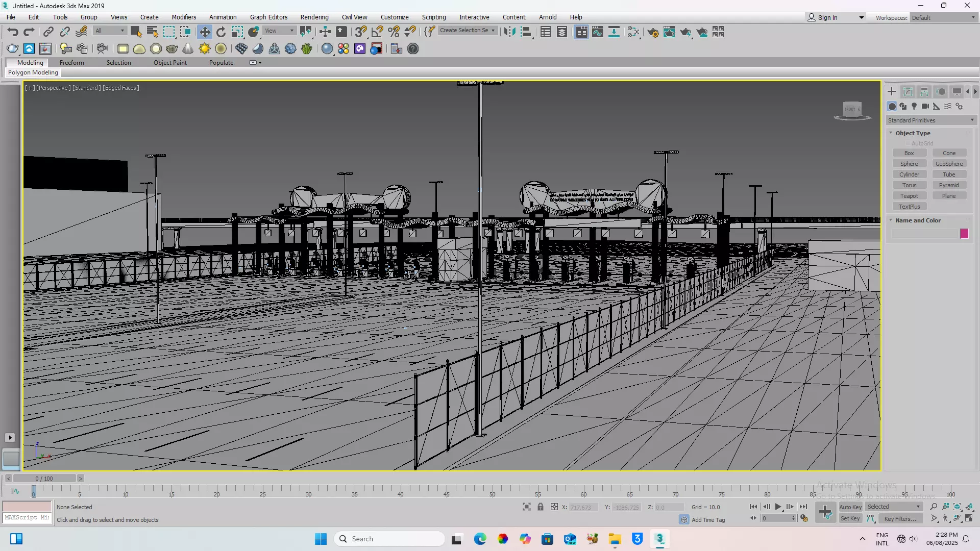Open the Standard Primitives dropdown
The height and width of the screenshot is (551, 980).
tap(931, 120)
